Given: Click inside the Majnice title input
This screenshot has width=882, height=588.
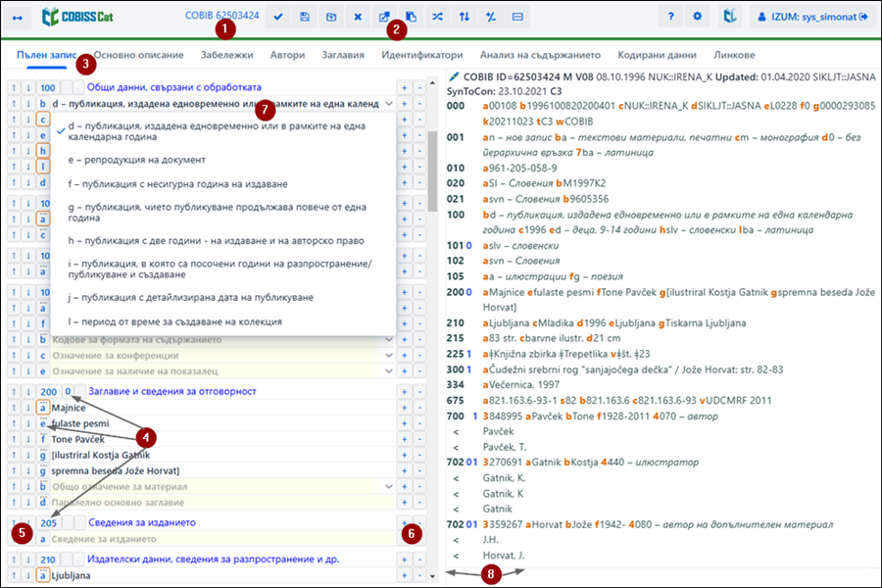Looking at the screenshot, I should 222,408.
